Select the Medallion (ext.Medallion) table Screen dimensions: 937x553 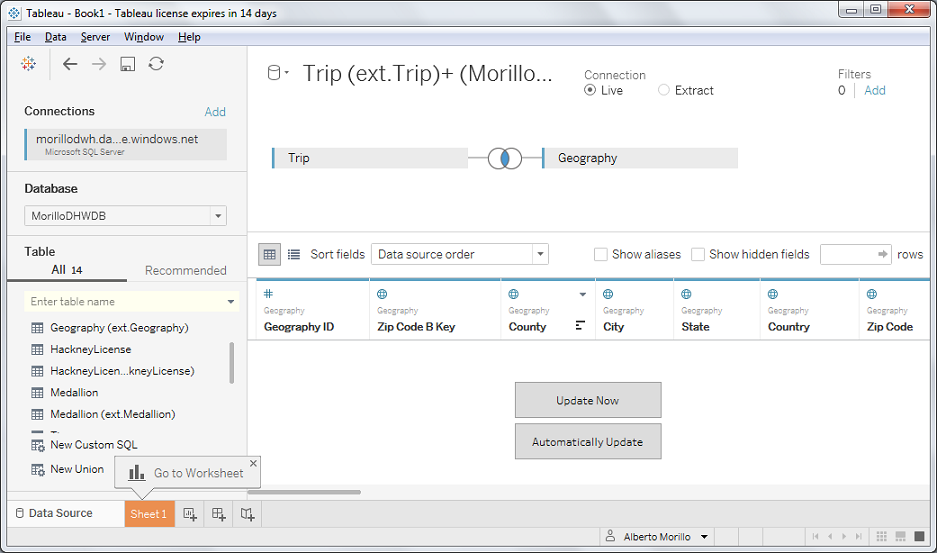(112, 414)
